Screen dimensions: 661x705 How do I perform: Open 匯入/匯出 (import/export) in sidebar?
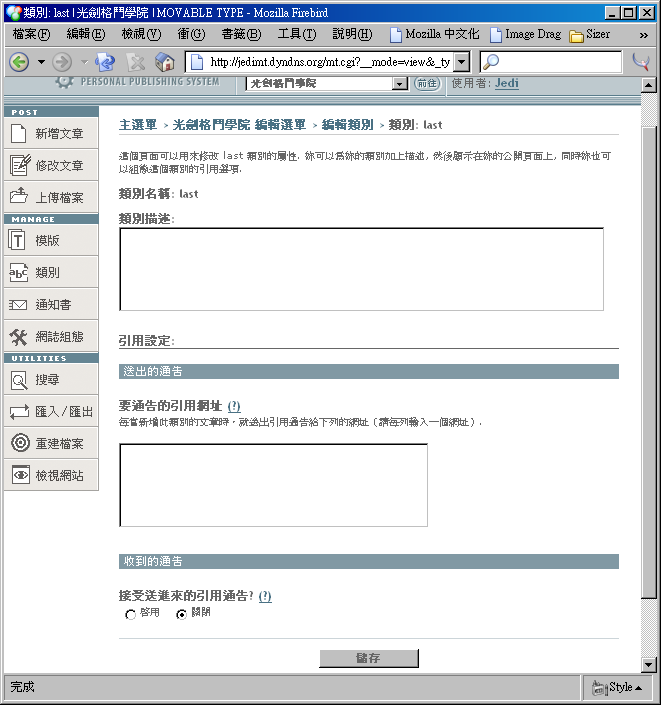click(51, 411)
